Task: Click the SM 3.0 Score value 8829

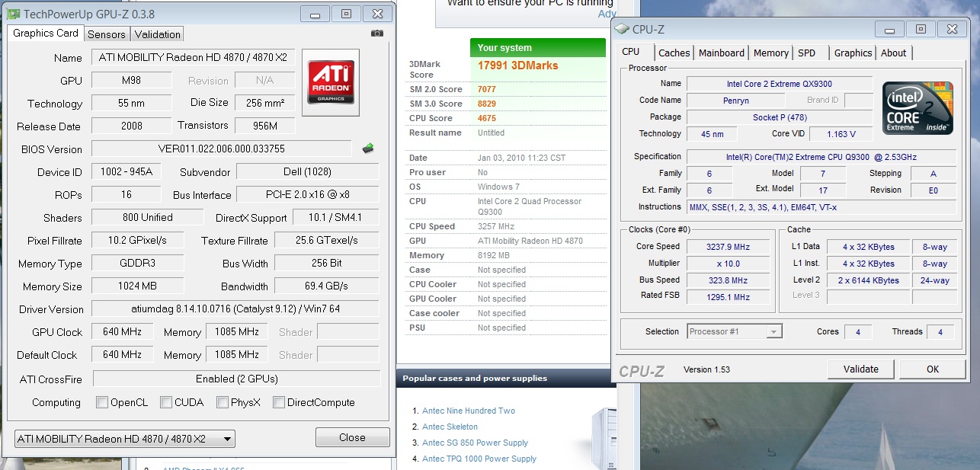Action: [487, 104]
